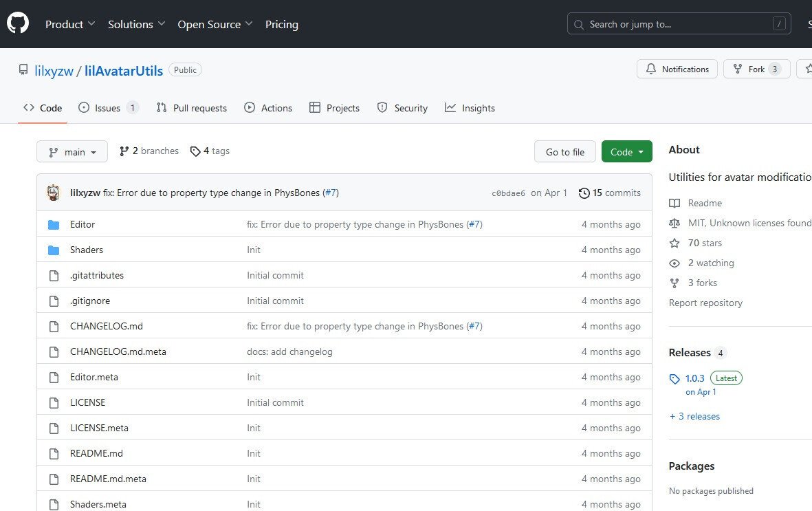
Task: Open the Product dropdown menu
Action: tap(70, 24)
